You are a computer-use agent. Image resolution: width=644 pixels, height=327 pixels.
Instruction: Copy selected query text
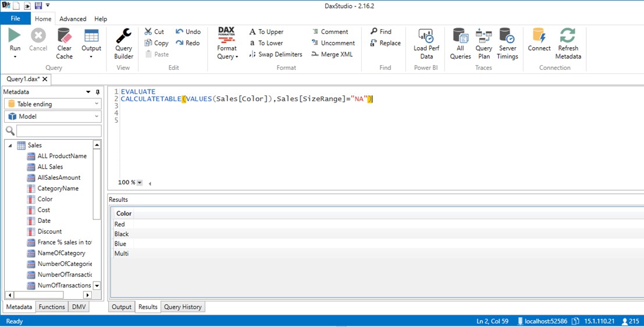pyautogui.click(x=156, y=42)
